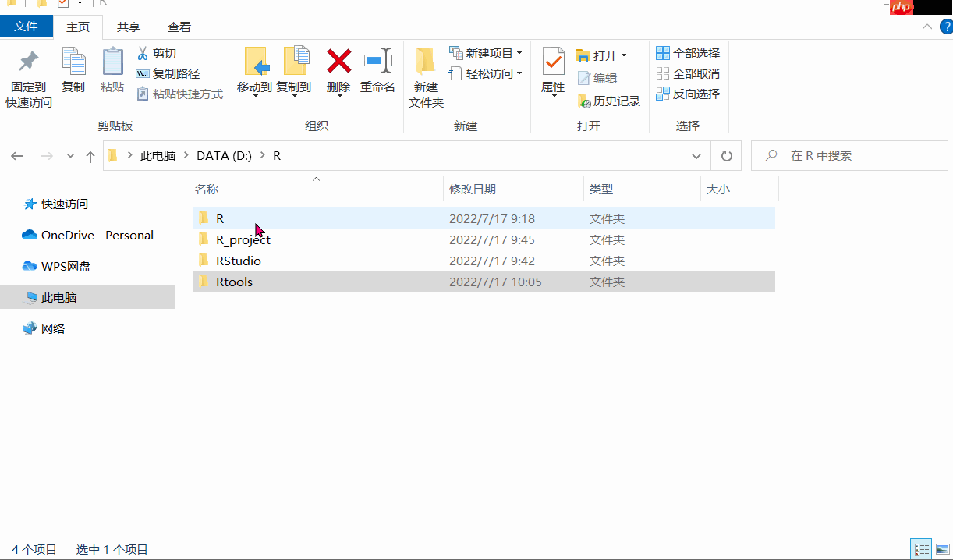Screen dimensions: 953x560
Task: Click the date 2022/7/17 10:05 cell
Action: pyautogui.click(x=495, y=282)
